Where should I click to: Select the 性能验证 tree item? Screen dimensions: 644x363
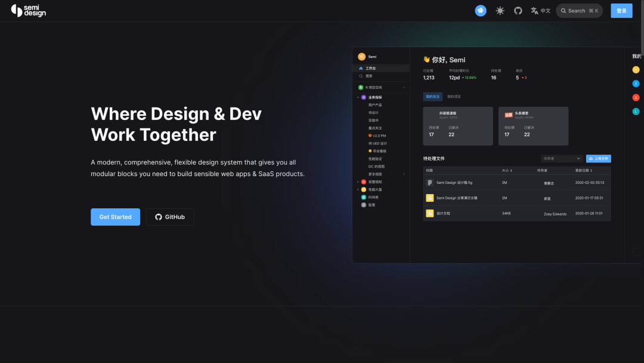click(375, 159)
